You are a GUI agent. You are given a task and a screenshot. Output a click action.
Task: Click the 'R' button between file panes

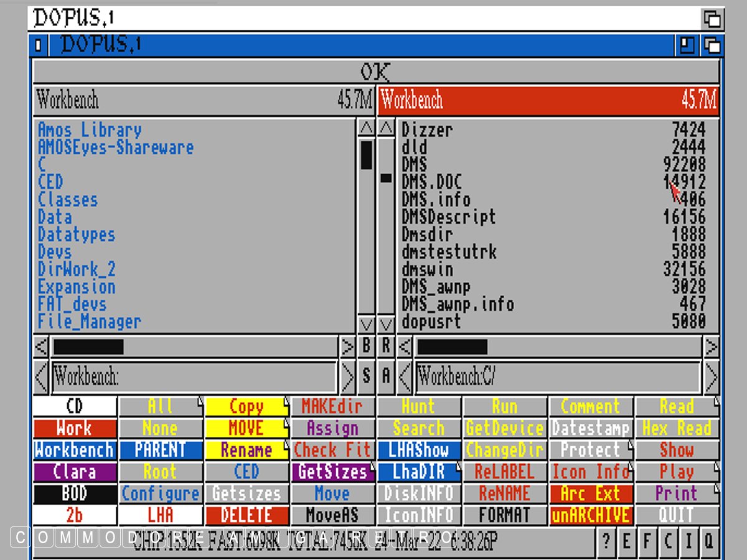point(386,346)
